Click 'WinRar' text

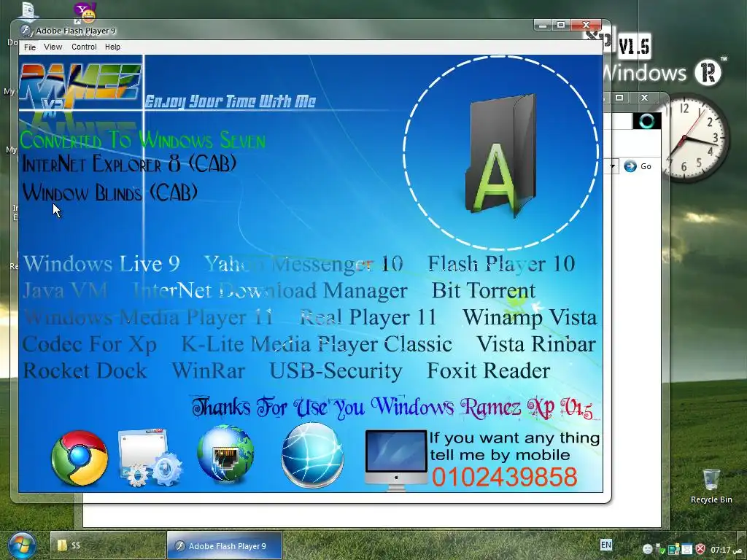[208, 371]
